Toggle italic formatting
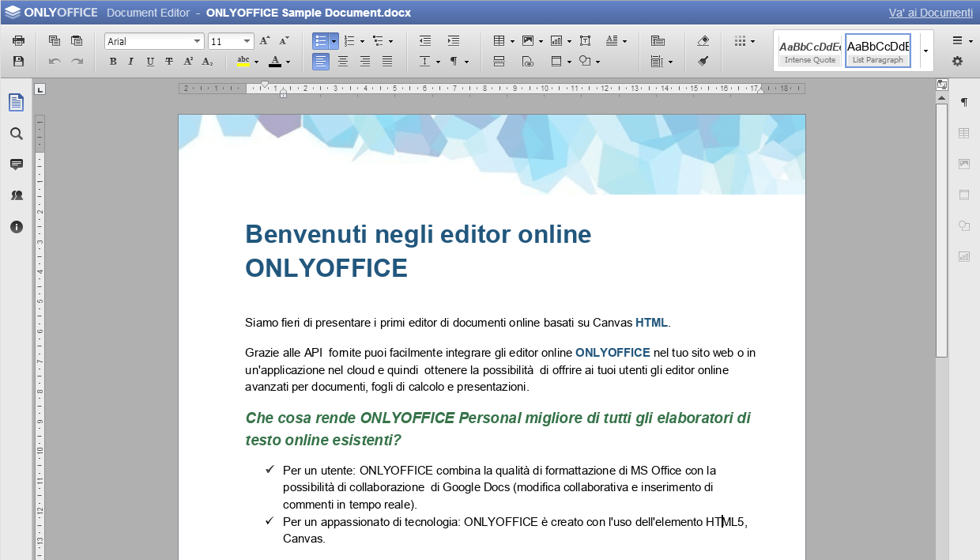 pos(131,61)
